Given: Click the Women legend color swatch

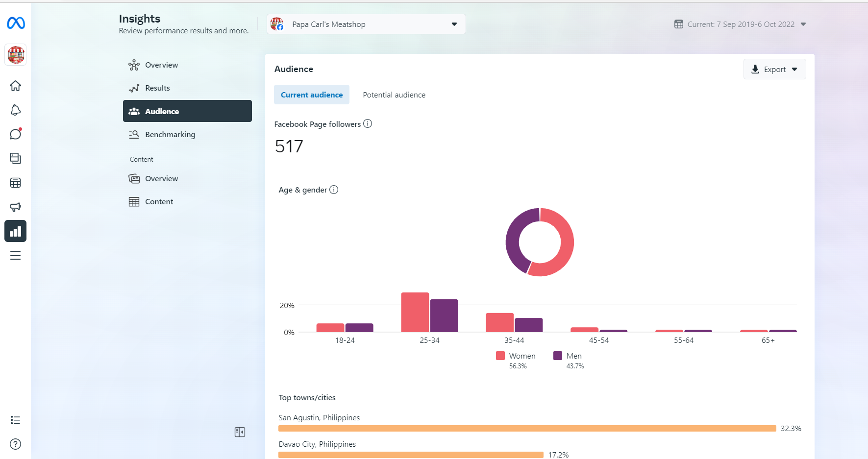Looking at the screenshot, I should coord(500,356).
